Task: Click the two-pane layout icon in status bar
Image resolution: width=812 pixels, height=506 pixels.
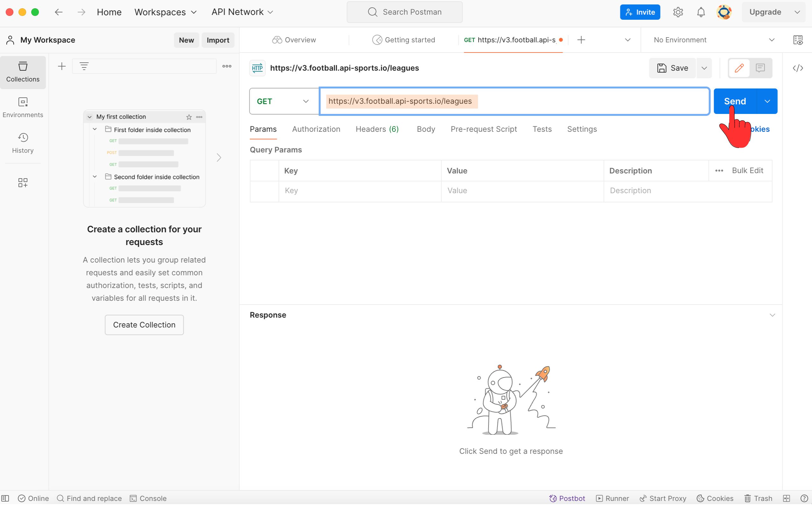Action: point(786,498)
